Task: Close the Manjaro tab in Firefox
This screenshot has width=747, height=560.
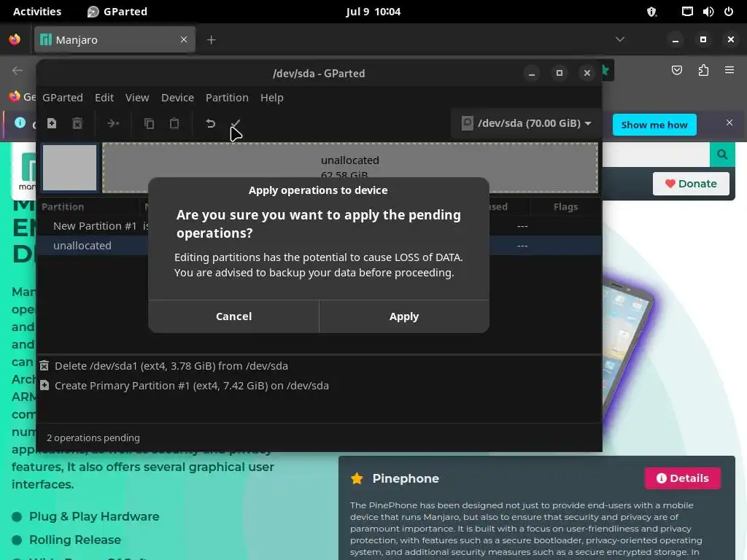Action: (184, 39)
